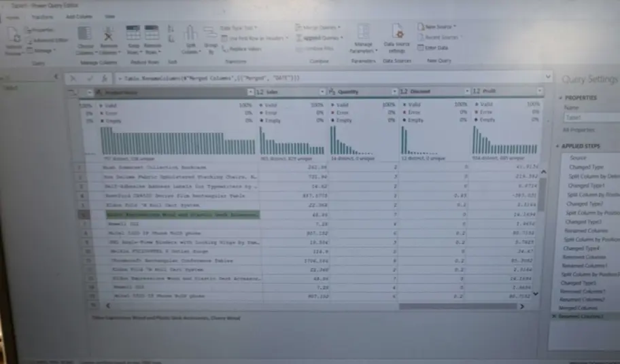Open the Quantity column filter dropdown
Viewport: 620px width, 364px height.
coord(394,92)
